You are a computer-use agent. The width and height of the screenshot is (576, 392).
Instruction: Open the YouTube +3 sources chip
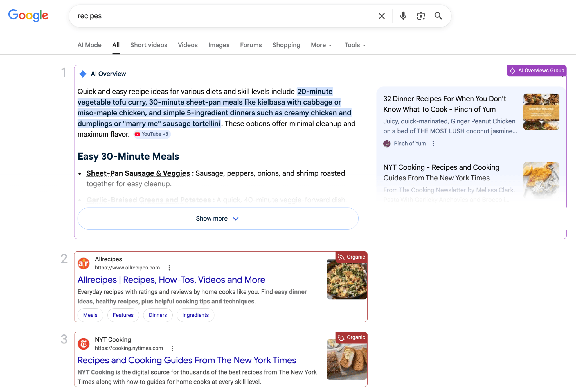[152, 134]
